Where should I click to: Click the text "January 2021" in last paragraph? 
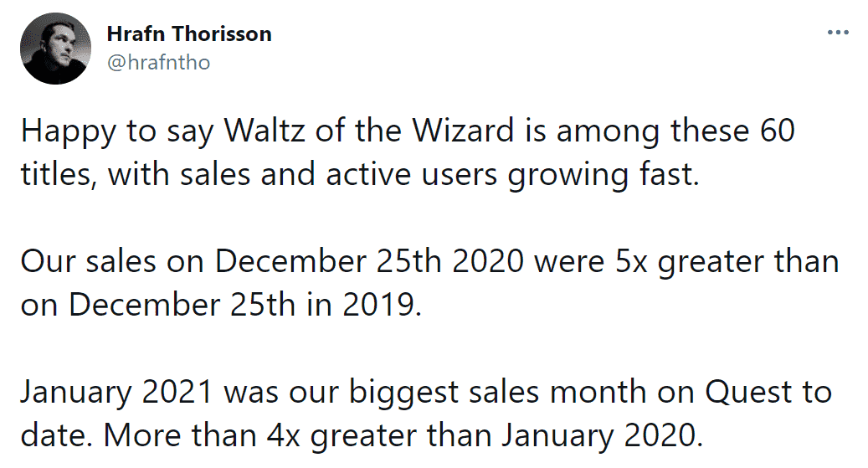(x=117, y=392)
